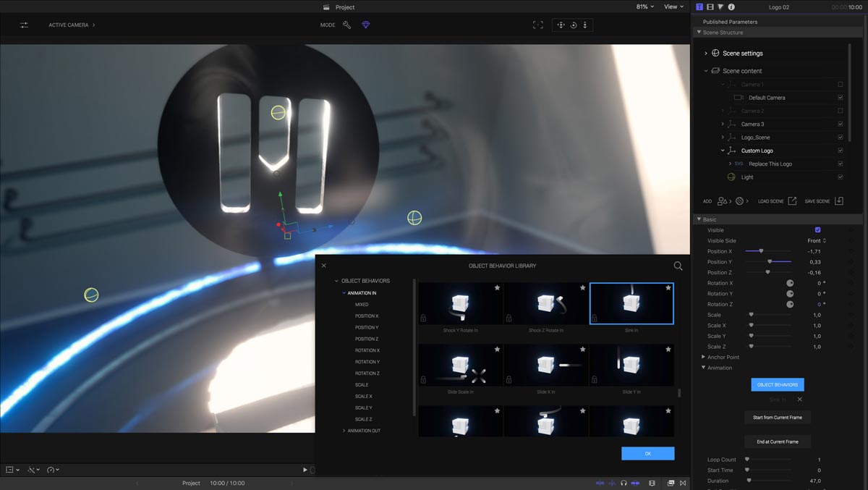Adjust the Position X slider
Viewport: 868px width, 490px height.
pyautogui.click(x=768, y=251)
